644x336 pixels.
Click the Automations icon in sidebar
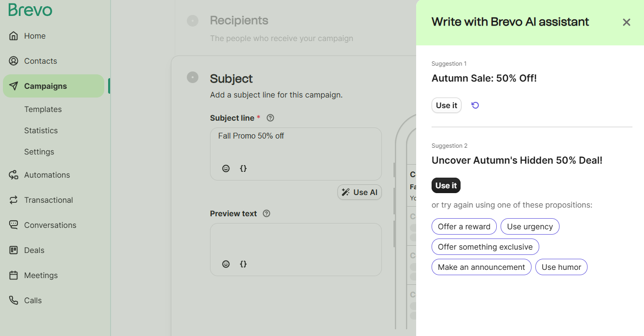pyautogui.click(x=14, y=175)
